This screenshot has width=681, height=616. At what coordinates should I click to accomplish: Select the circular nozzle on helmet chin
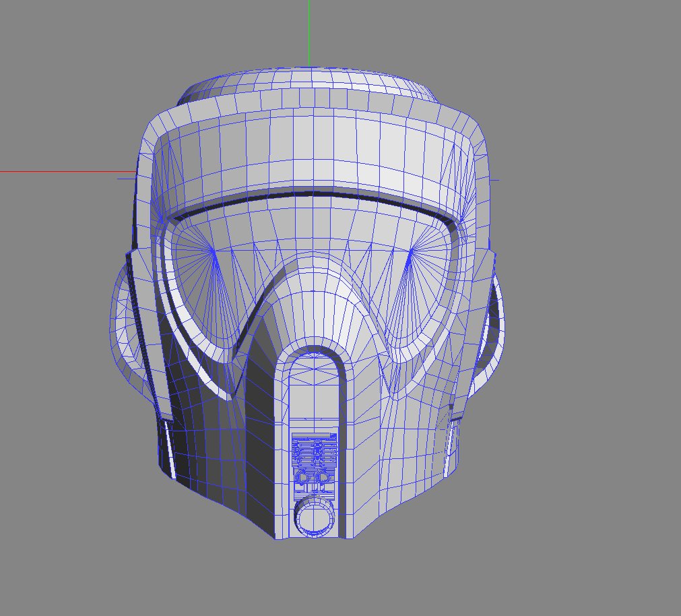click(x=315, y=517)
